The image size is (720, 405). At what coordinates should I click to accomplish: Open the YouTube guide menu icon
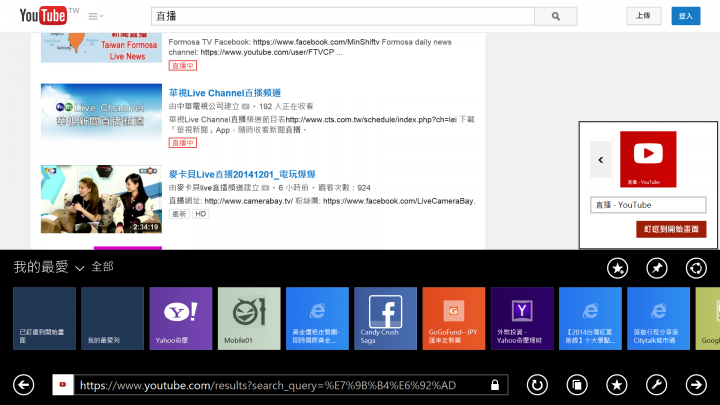(x=96, y=17)
